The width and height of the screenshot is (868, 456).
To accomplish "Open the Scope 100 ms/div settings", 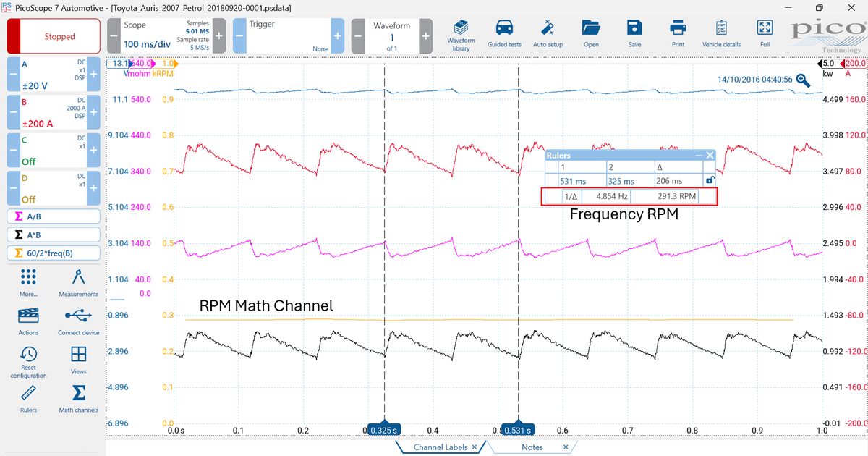I will point(166,35).
